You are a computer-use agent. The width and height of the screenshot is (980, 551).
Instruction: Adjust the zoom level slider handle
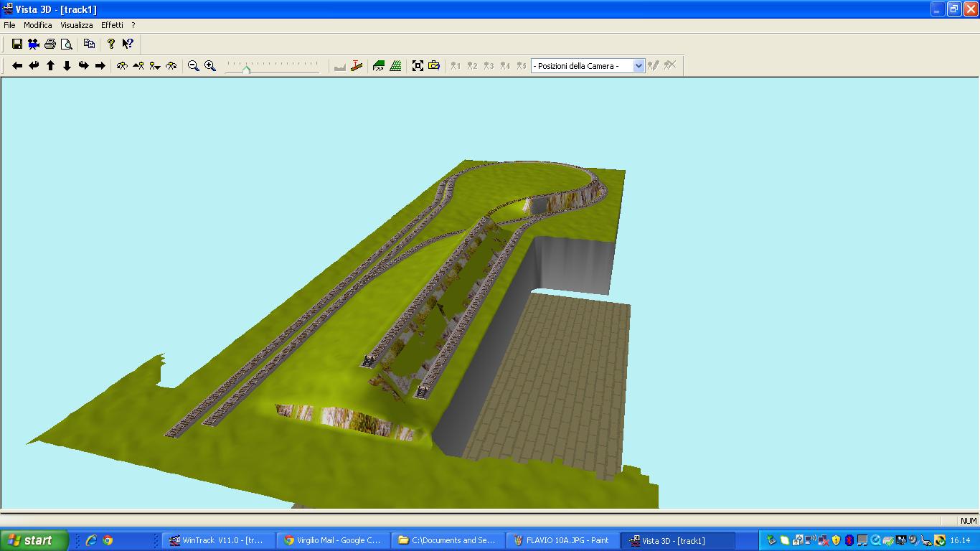(x=246, y=69)
